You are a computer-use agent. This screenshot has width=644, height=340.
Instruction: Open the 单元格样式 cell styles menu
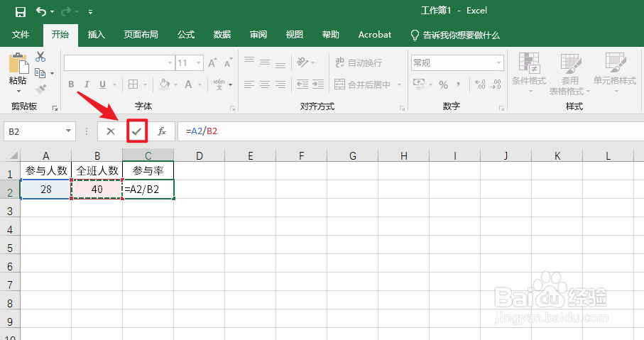(614, 72)
